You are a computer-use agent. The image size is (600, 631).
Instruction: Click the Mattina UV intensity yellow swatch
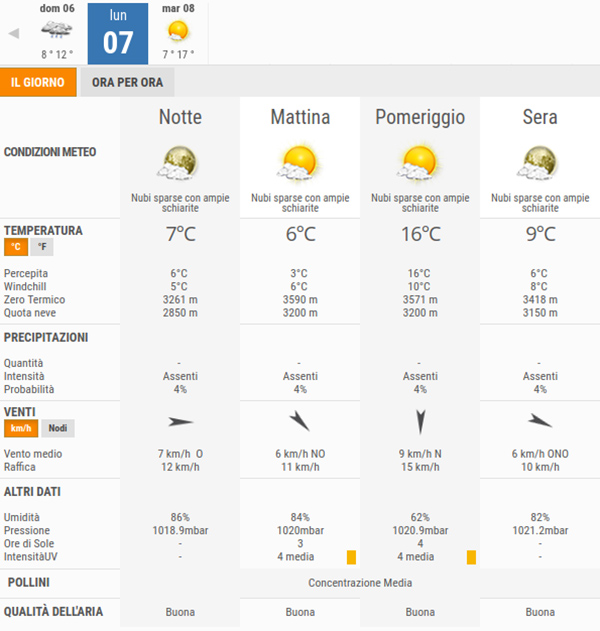pyautogui.click(x=351, y=557)
